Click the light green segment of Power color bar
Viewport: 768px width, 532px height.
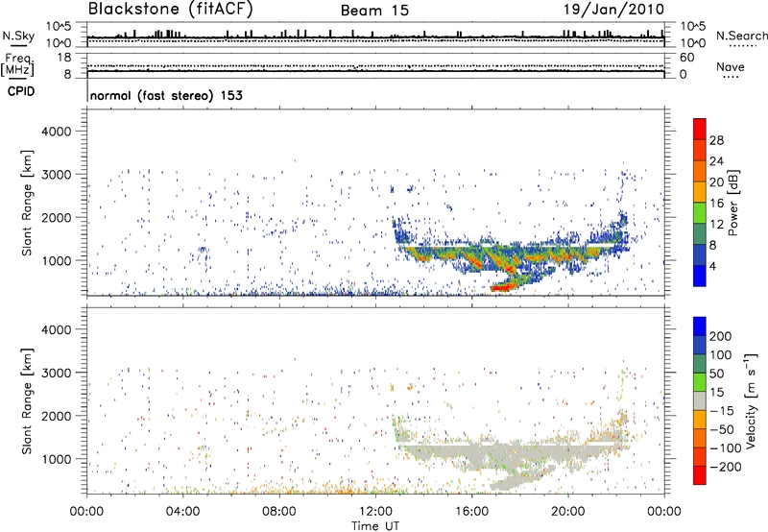700,212
